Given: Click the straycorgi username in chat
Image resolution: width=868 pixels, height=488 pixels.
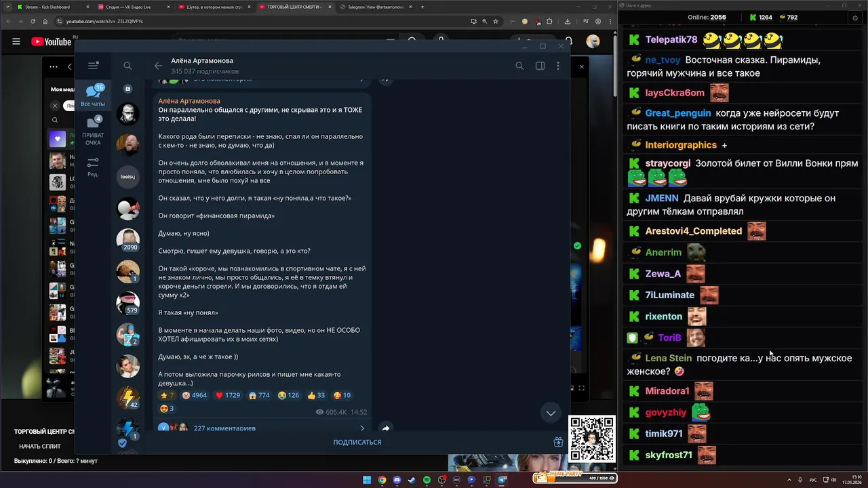Looking at the screenshot, I should (668, 163).
